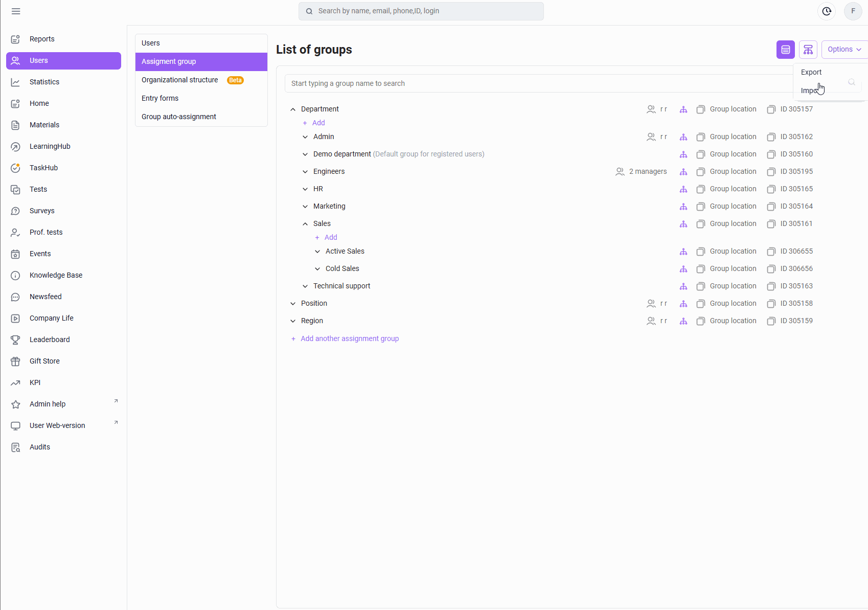The height and width of the screenshot is (610, 868).
Task: Click managers icon in Region row
Action: tap(651, 321)
